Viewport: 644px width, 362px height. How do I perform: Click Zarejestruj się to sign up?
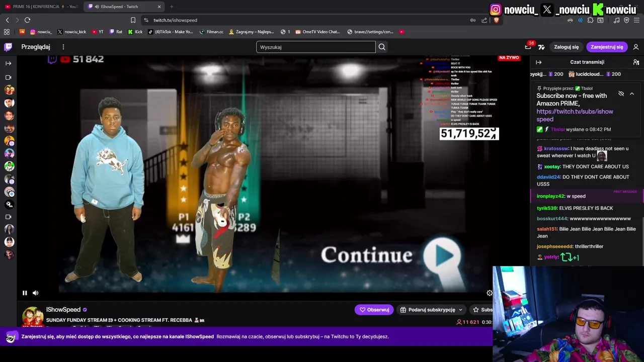(607, 47)
